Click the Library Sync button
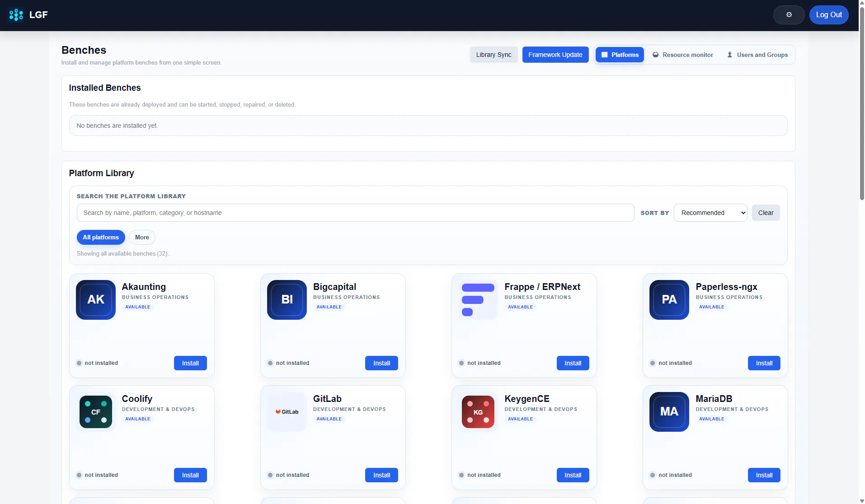This screenshot has width=865, height=504. (x=494, y=55)
